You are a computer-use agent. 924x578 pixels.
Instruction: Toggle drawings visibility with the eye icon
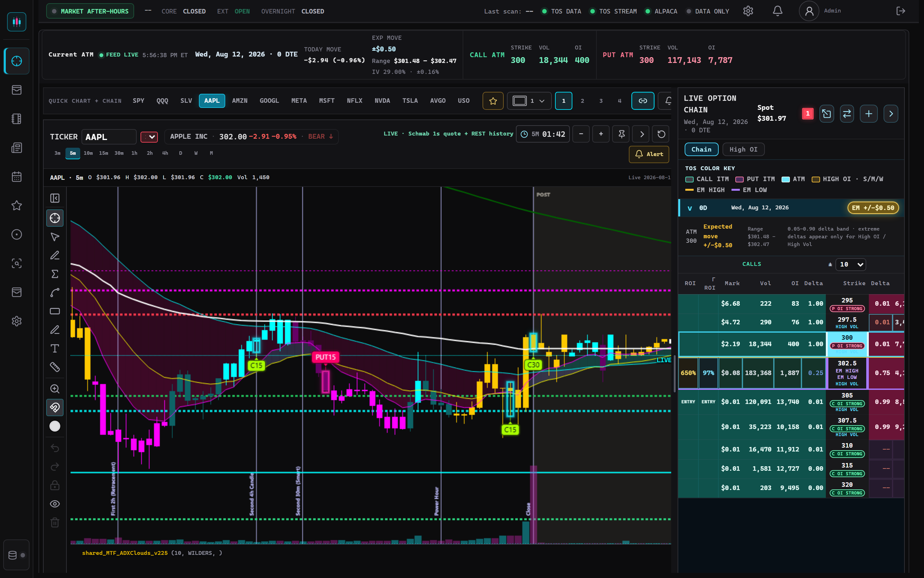tap(55, 504)
